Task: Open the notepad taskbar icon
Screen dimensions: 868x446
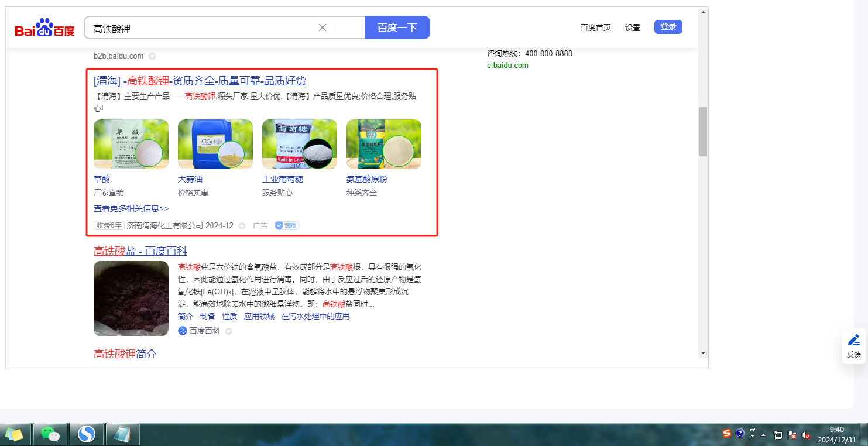Action: coord(123,434)
